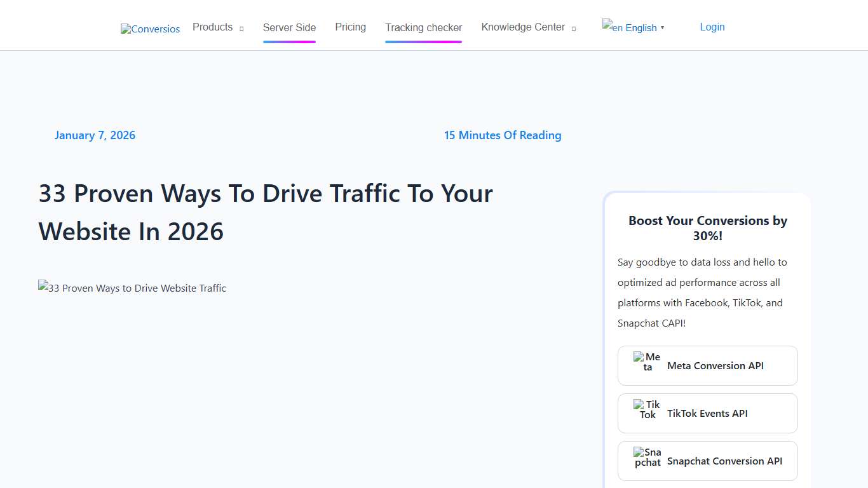This screenshot has width=868, height=488.
Task: Click the TikTok icon on the Events API card
Action: (646, 409)
